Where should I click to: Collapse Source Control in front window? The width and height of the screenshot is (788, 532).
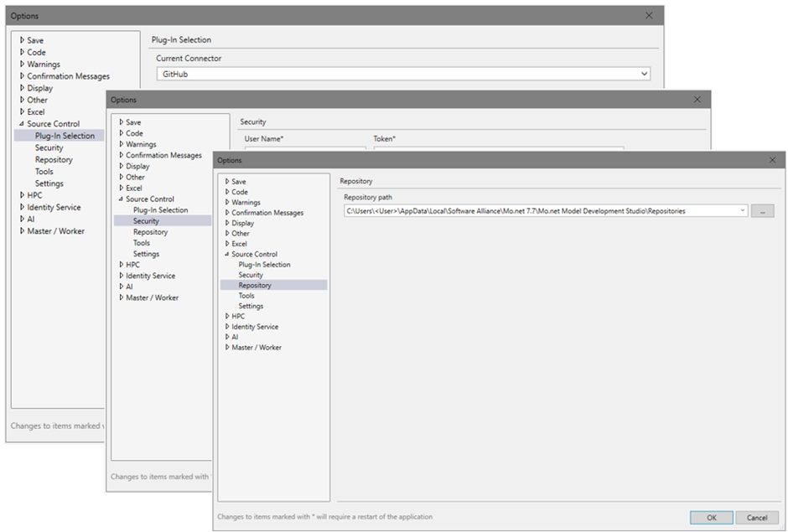pyautogui.click(x=227, y=254)
